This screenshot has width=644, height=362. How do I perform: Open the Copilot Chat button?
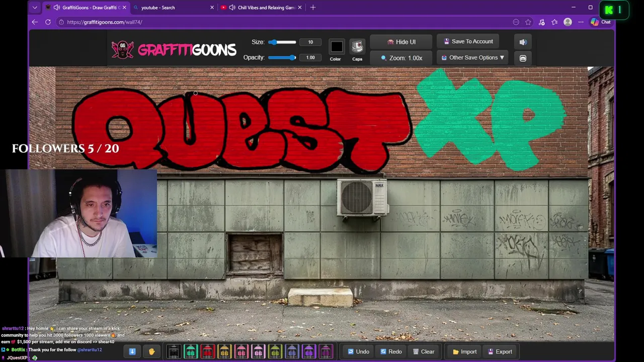[601, 22]
